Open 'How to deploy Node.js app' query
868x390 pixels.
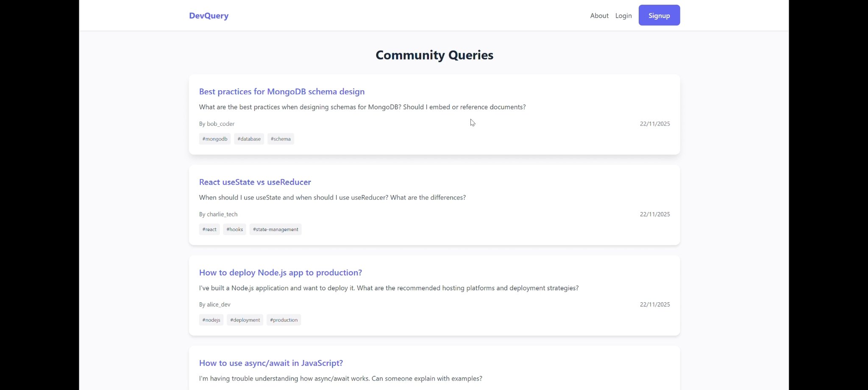[x=280, y=273]
